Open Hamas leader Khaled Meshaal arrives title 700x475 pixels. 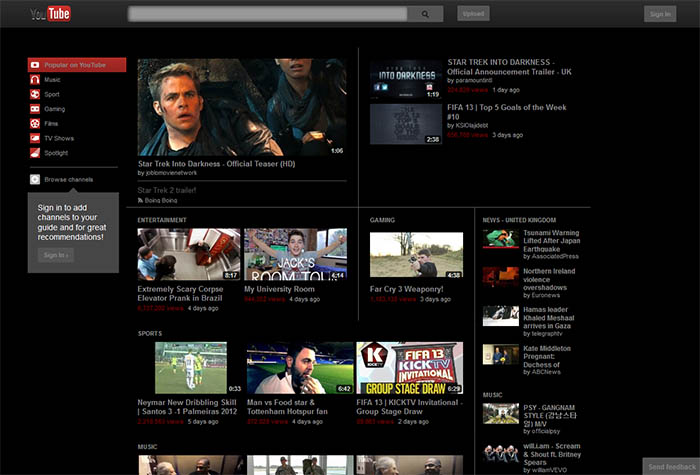coord(549,317)
